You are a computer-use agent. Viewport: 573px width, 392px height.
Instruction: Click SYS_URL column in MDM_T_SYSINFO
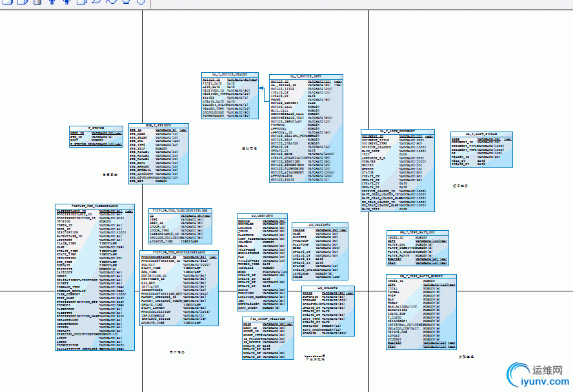coord(136,141)
